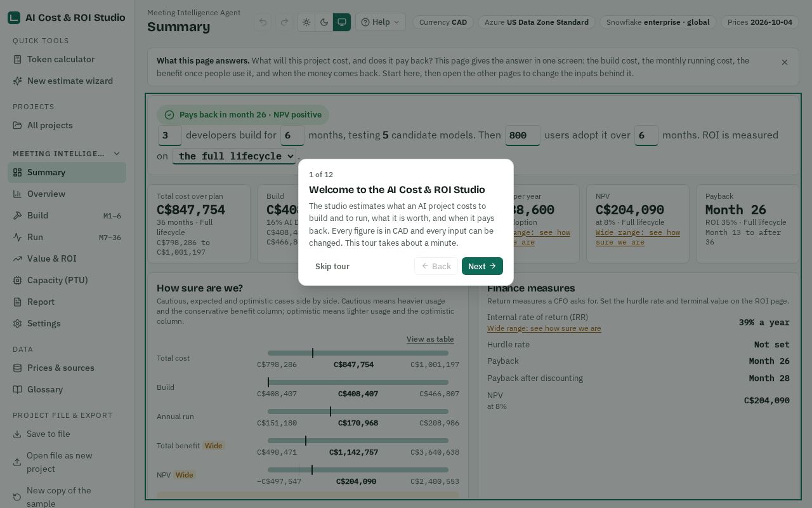Click the Annual run range bar

coord(358,411)
